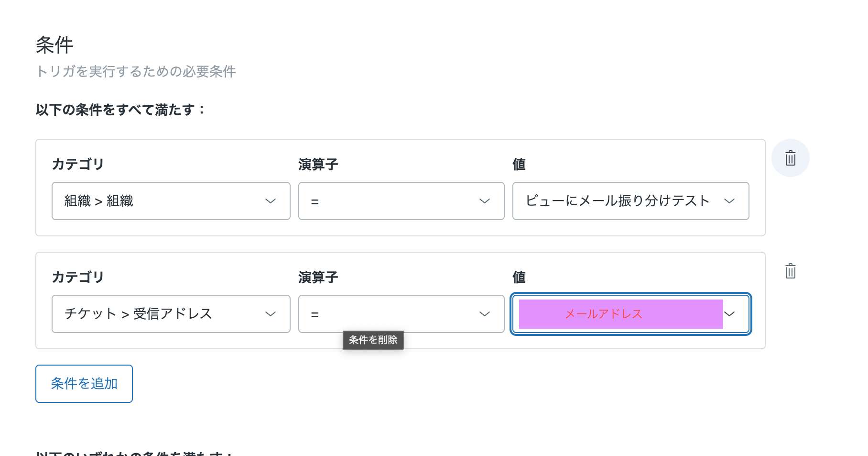The height and width of the screenshot is (456, 868).
Task: Click the 演算子 label in the 受信アドレス row
Action: click(318, 277)
